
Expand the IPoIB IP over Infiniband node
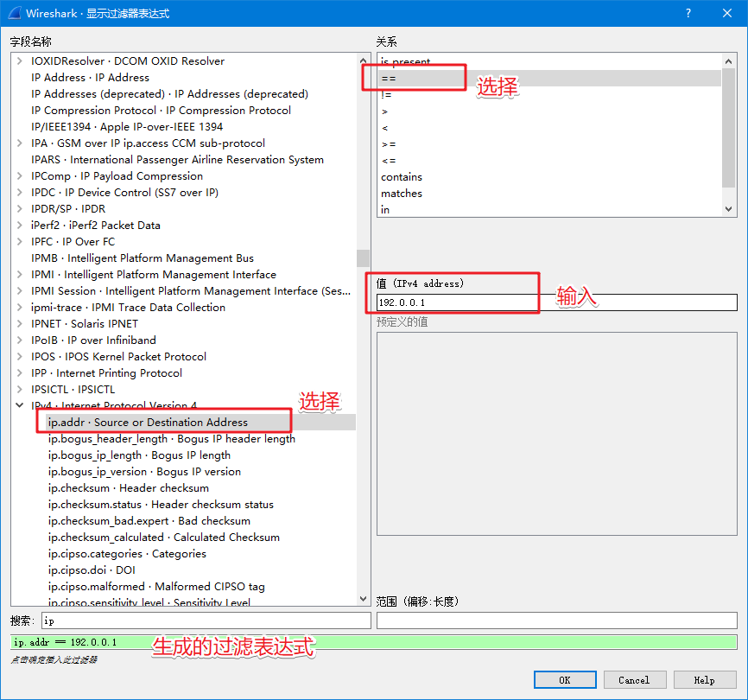pyautogui.click(x=20, y=340)
